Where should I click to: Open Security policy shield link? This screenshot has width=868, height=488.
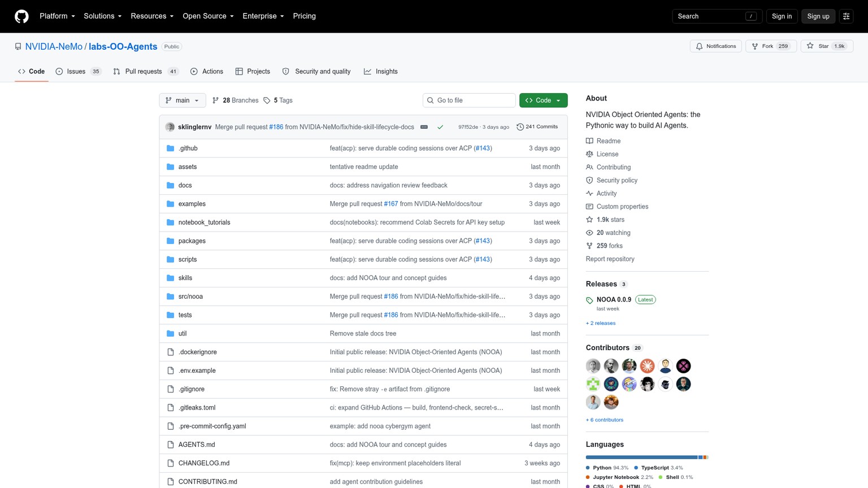point(589,180)
